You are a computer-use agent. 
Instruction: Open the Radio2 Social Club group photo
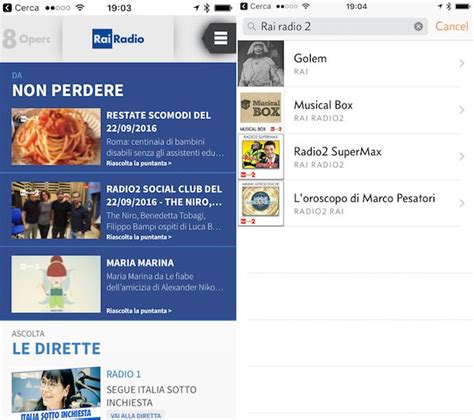coord(56,210)
